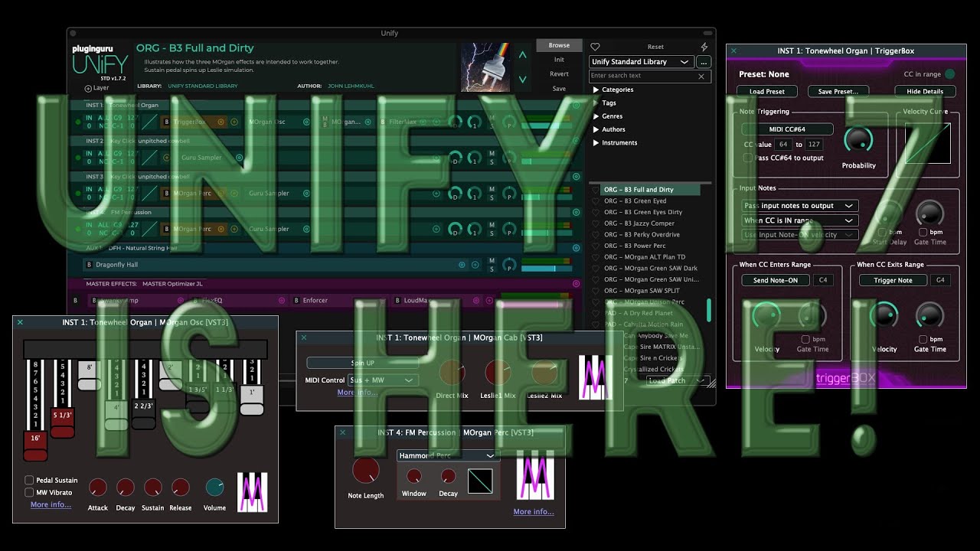The image size is (980, 551).
Task: Switch to the Browse tab
Action: coord(559,45)
